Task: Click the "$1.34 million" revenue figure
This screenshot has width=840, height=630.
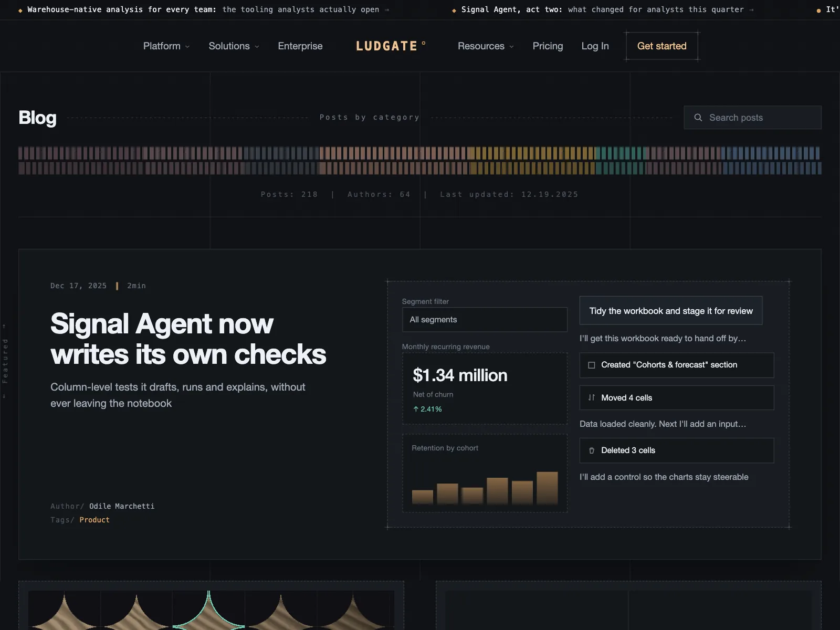Action: [460, 375]
